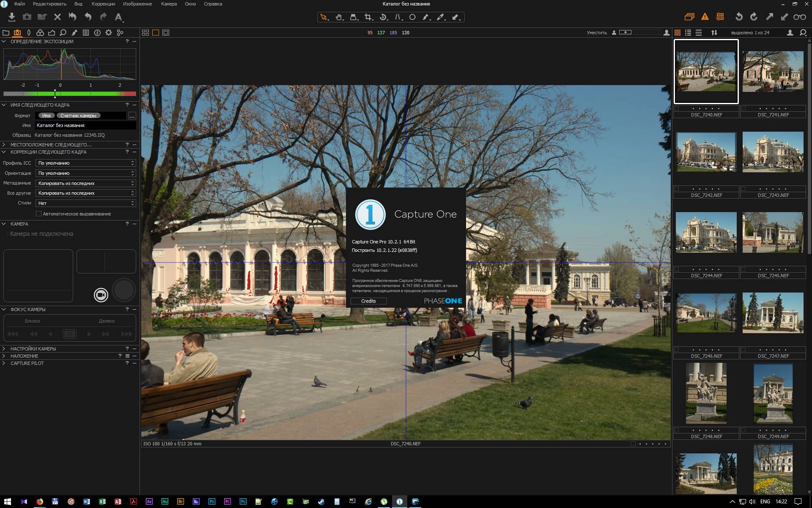812x508 pixels.
Task: Open the Файл menu
Action: tap(19, 4)
